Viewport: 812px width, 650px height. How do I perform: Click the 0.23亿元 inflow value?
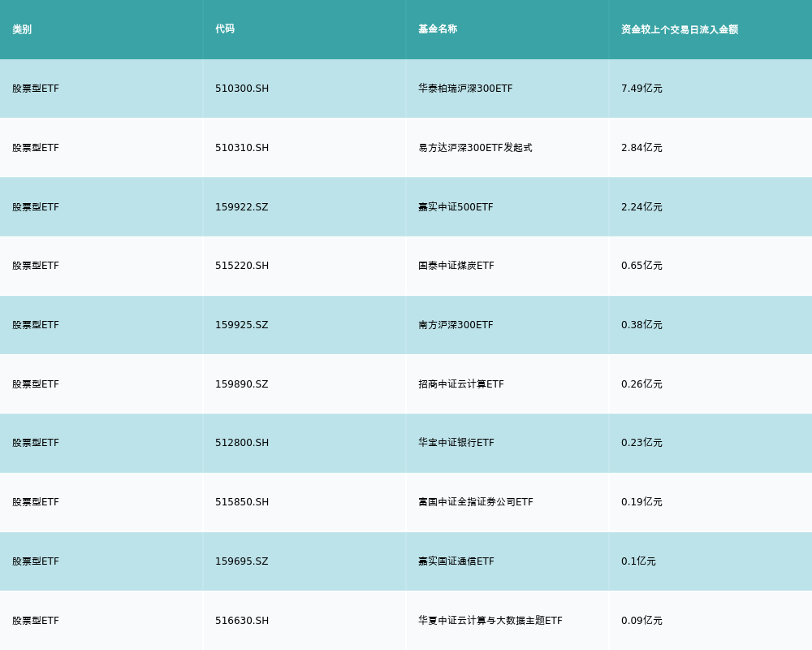tap(641, 443)
